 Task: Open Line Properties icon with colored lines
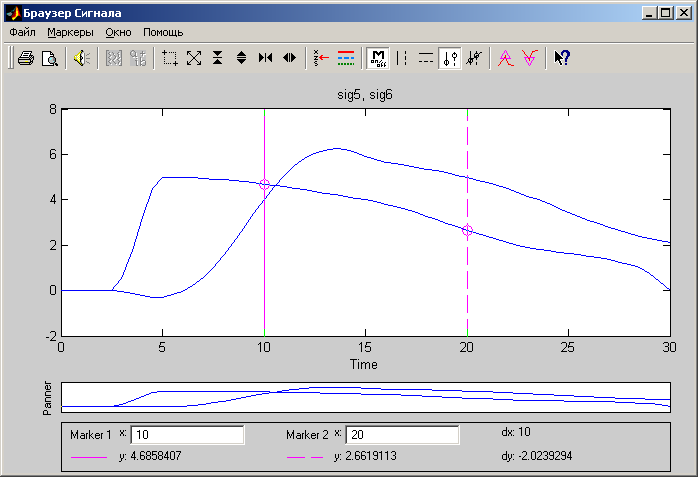coord(346,58)
